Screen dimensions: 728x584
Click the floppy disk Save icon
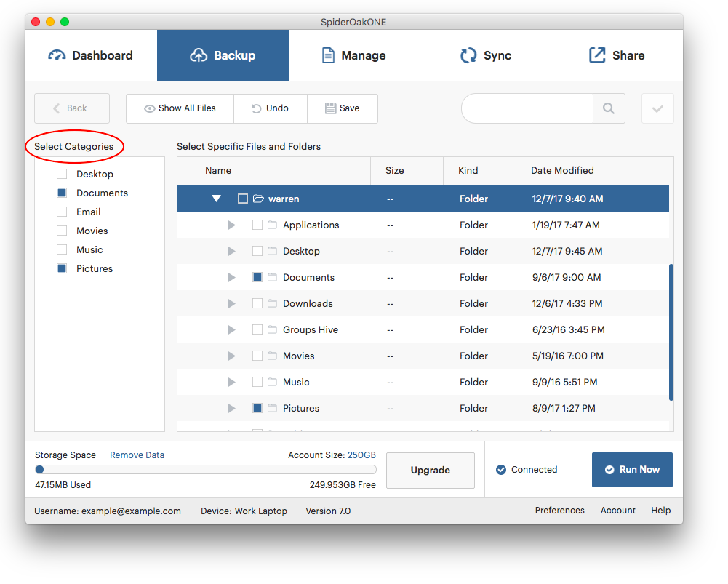click(x=330, y=108)
